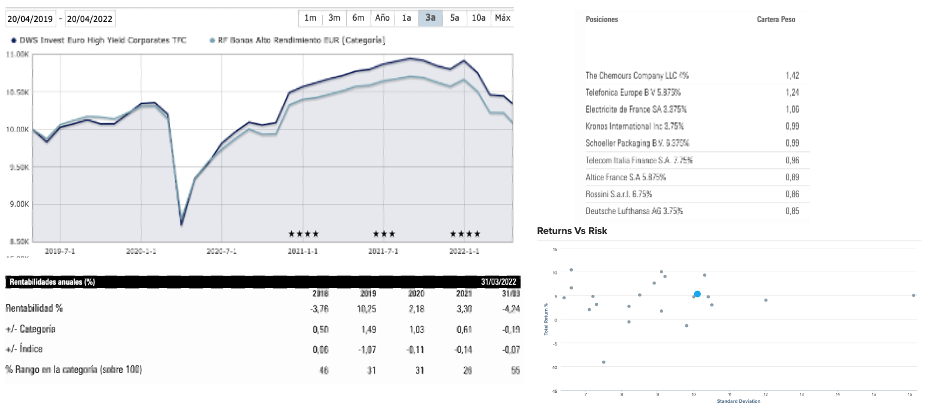The image size is (933, 418).
Task: Switch to the 3m period
Action: [334, 18]
